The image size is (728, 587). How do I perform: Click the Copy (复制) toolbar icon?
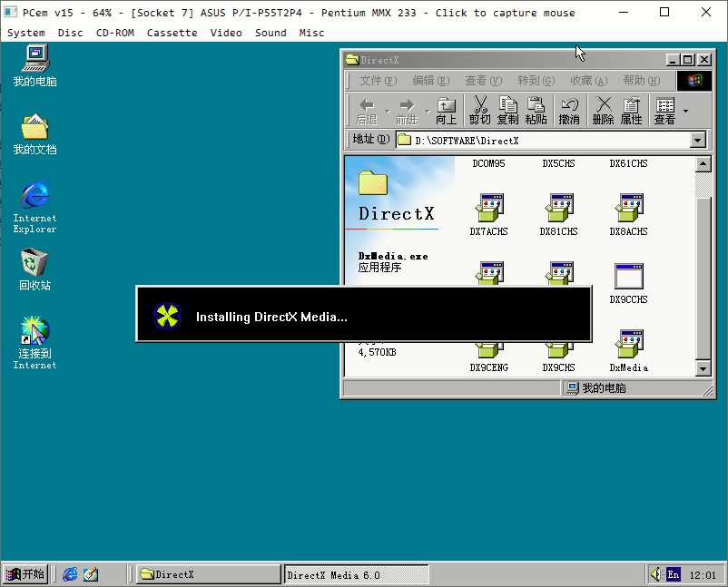point(507,111)
